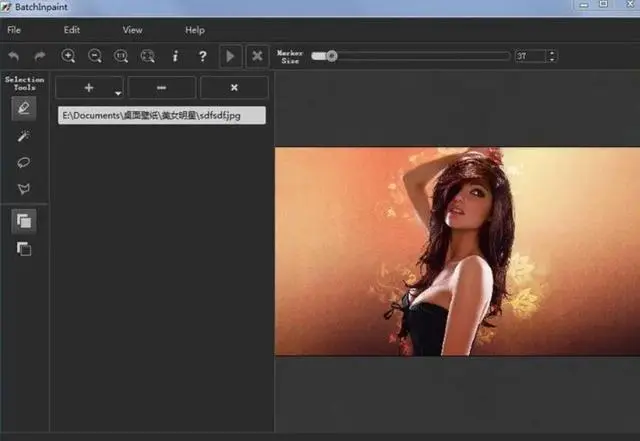The height and width of the screenshot is (441, 640).
Task: Fit image to window zoom icon
Action: 147,56
